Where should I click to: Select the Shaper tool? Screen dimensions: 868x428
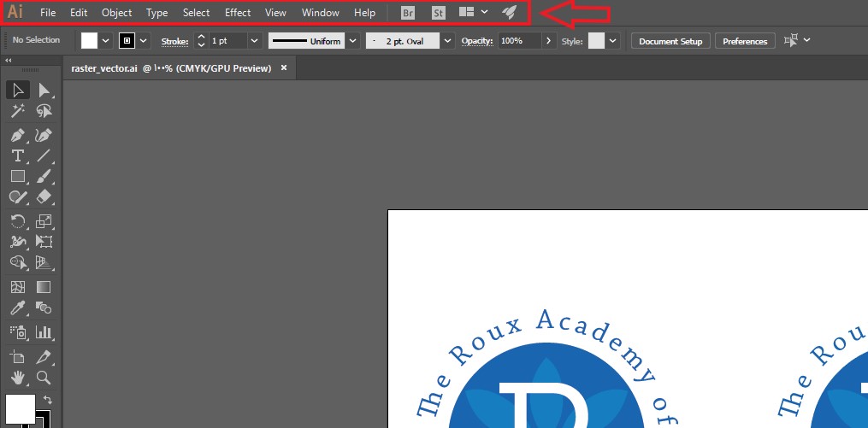click(18, 196)
